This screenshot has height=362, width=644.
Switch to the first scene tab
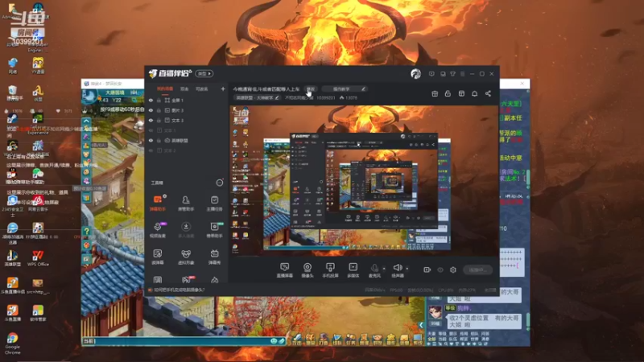[x=165, y=88]
